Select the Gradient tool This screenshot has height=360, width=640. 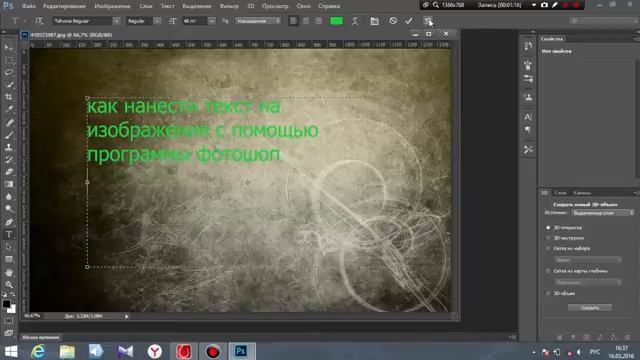pos(9,184)
